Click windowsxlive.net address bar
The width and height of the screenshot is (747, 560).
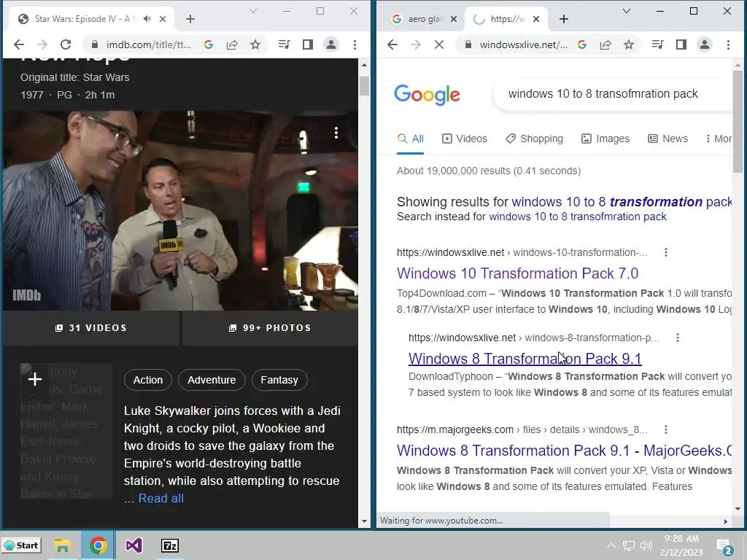click(x=524, y=44)
